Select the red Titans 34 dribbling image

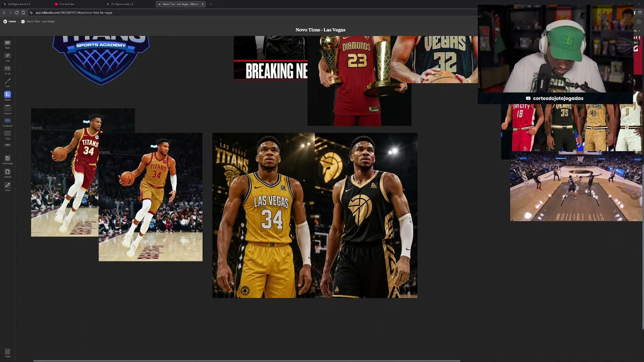pyautogui.click(x=64, y=172)
